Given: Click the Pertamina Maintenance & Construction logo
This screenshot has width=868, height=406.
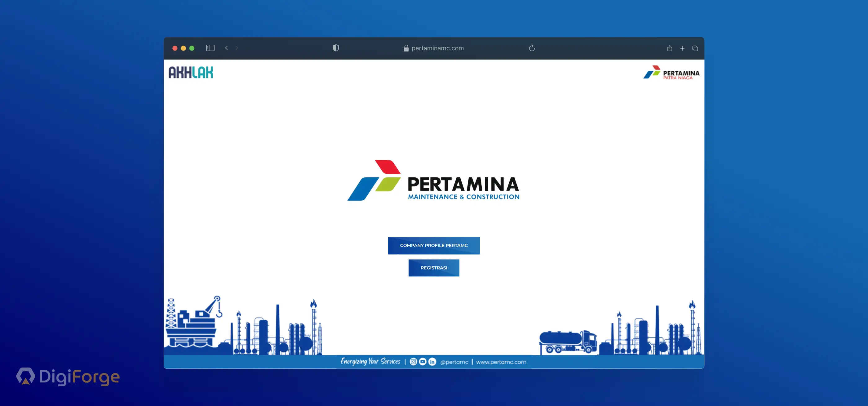Looking at the screenshot, I should coord(433,181).
